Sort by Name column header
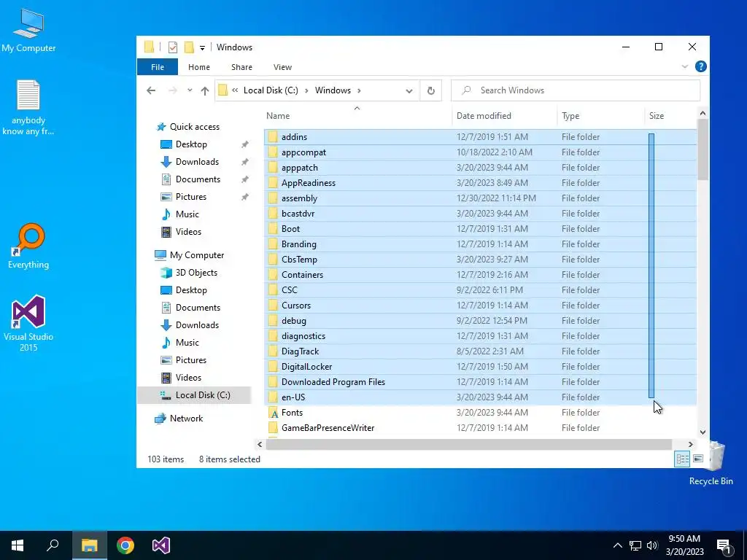 coord(357,116)
